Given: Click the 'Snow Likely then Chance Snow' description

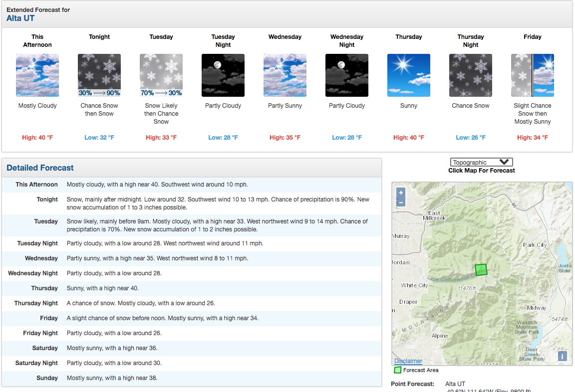Looking at the screenshot, I should pos(161,114).
